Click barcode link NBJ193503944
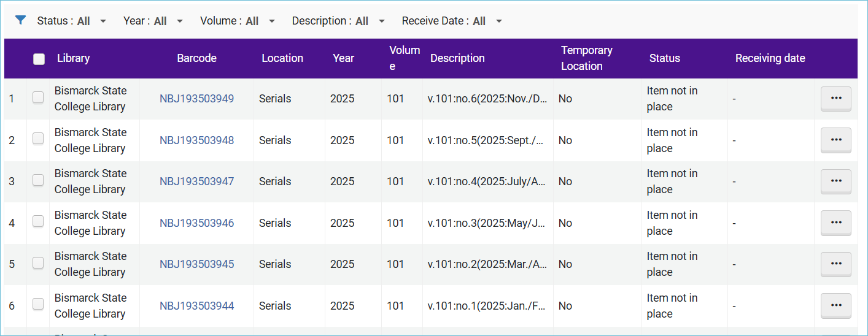 196,306
